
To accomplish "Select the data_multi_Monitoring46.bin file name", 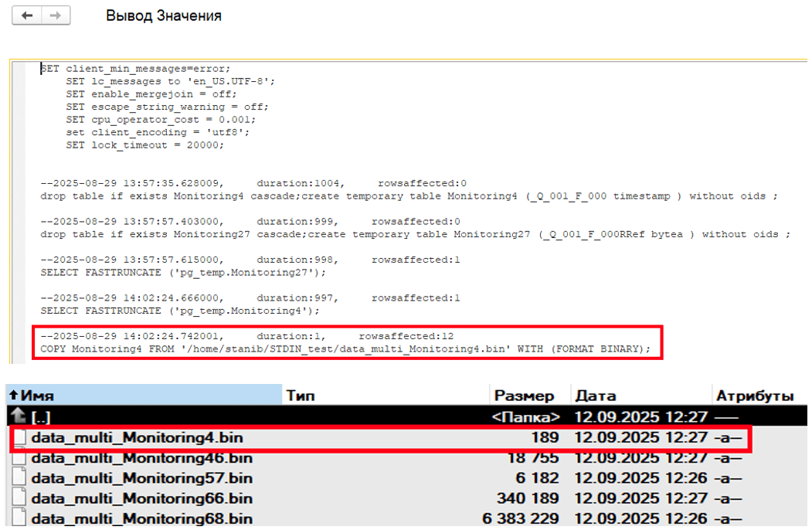I will (142, 458).
